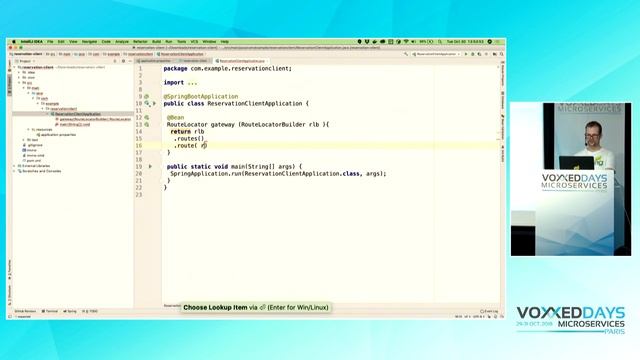
Task: Collapse the src folder arrow
Action: point(19,83)
